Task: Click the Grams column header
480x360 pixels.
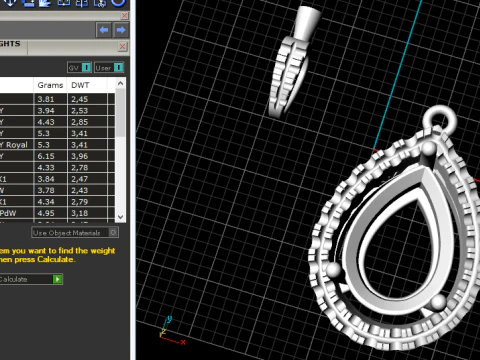Action: (50, 85)
